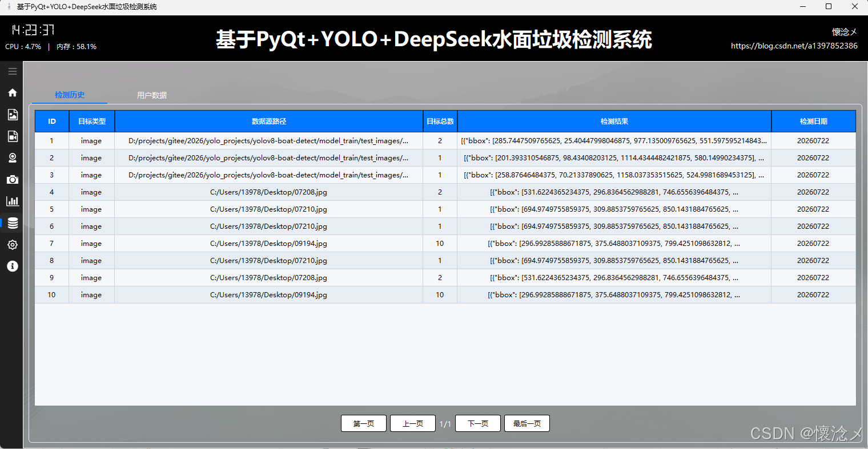The height and width of the screenshot is (449, 868).
Task: Select the camera snapshot sidebar icon
Action: click(x=12, y=180)
